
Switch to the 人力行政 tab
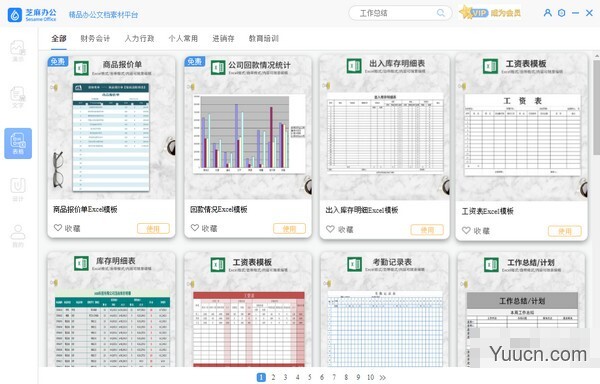tap(139, 38)
